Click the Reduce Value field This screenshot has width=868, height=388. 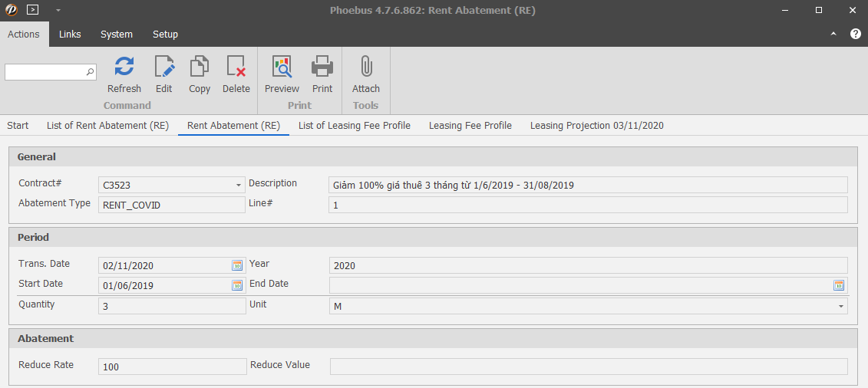click(588, 367)
